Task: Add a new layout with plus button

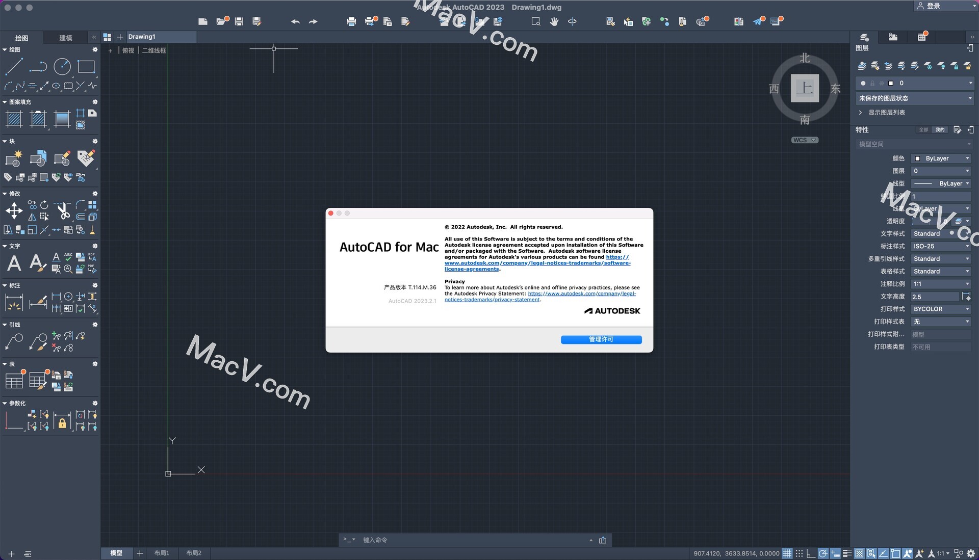Action: pos(139,553)
